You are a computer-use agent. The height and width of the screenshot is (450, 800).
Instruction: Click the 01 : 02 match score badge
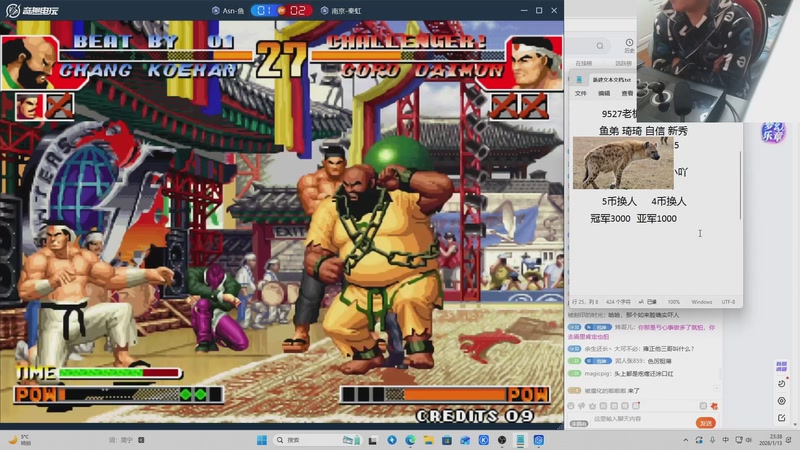[281, 10]
